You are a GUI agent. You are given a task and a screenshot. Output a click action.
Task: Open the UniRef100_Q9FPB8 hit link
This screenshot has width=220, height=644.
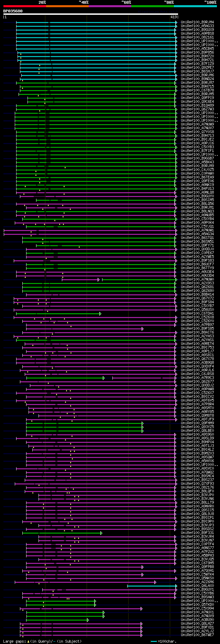[x=197, y=567]
